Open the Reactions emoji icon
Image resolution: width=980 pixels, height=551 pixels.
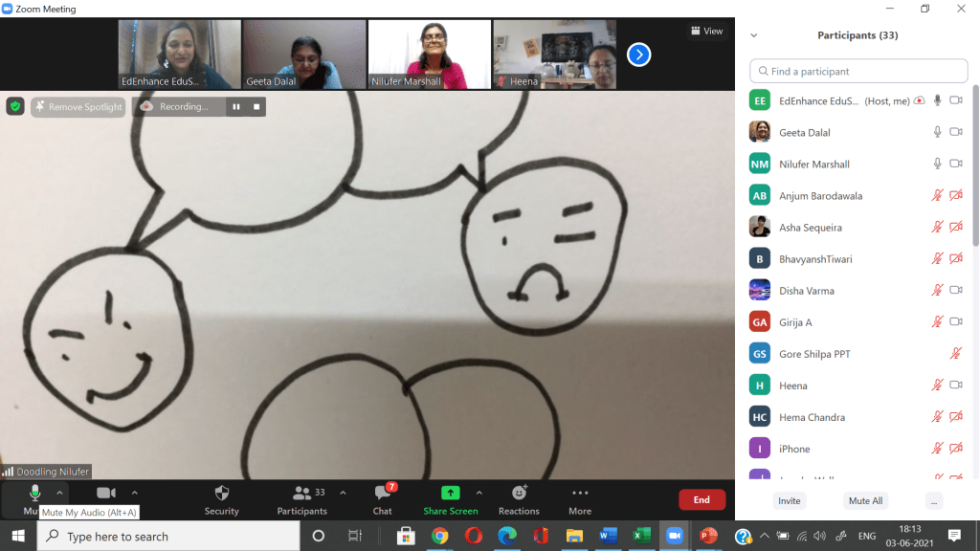(x=519, y=494)
